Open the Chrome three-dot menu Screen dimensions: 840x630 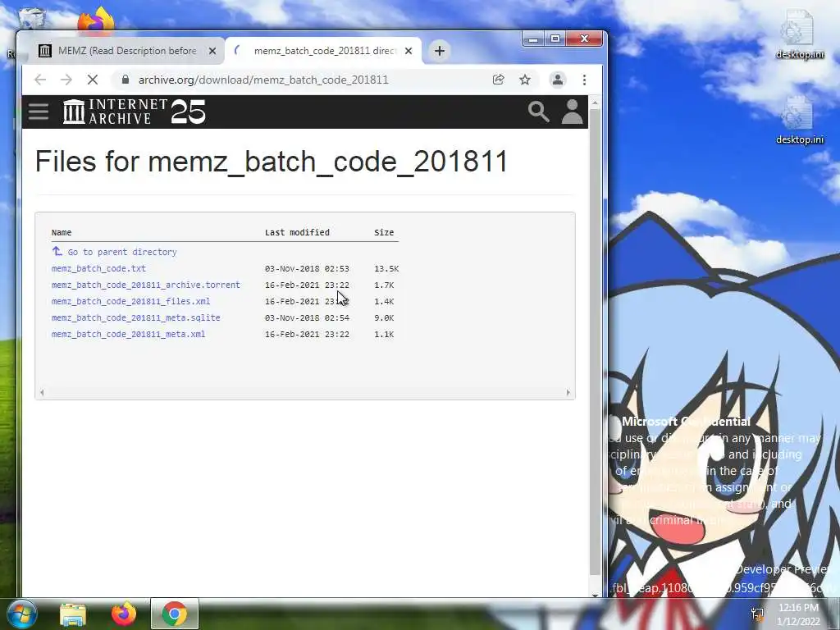pos(584,80)
